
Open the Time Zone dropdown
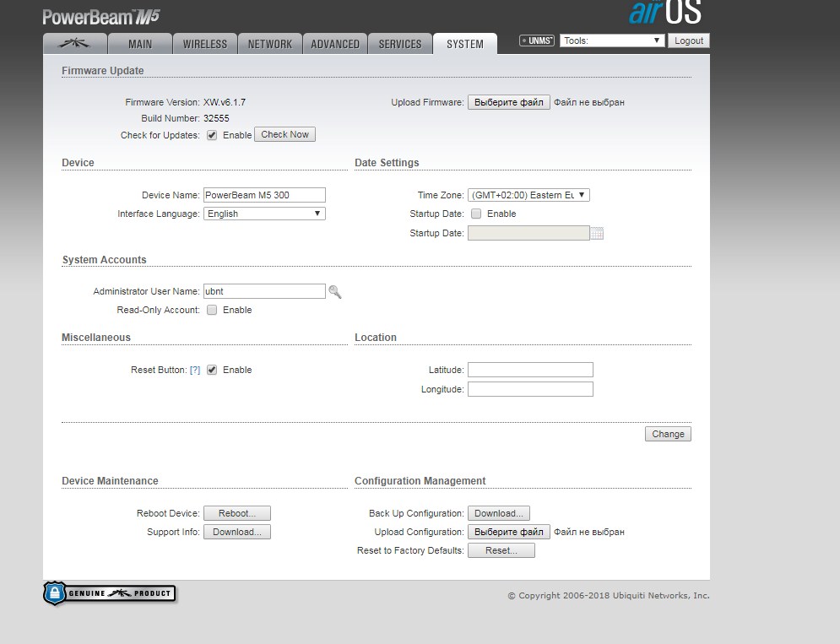[x=528, y=195]
